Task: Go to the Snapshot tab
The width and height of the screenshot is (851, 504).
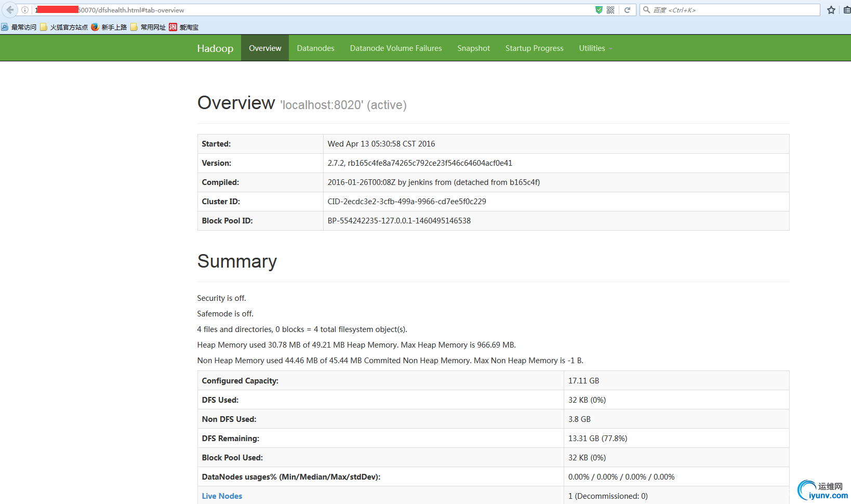Action: point(474,48)
